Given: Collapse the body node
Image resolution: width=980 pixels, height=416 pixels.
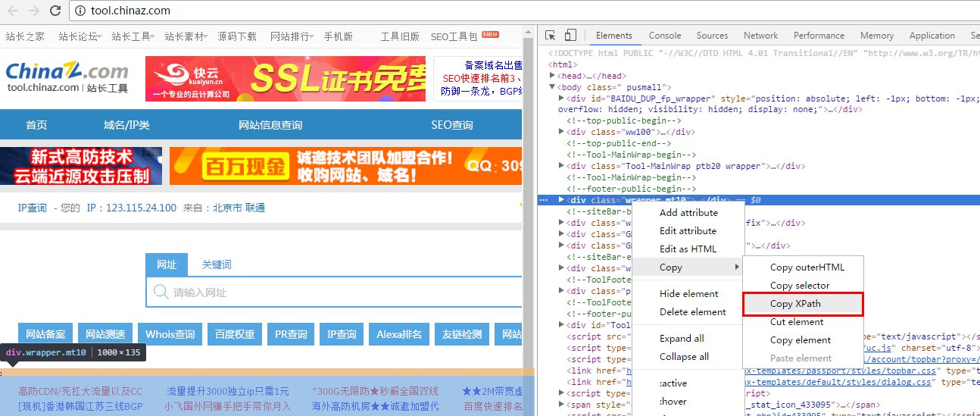Looking at the screenshot, I should (x=552, y=87).
